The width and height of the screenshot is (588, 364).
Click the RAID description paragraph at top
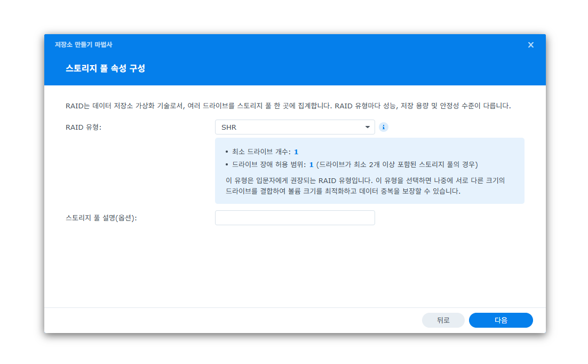[288, 106]
